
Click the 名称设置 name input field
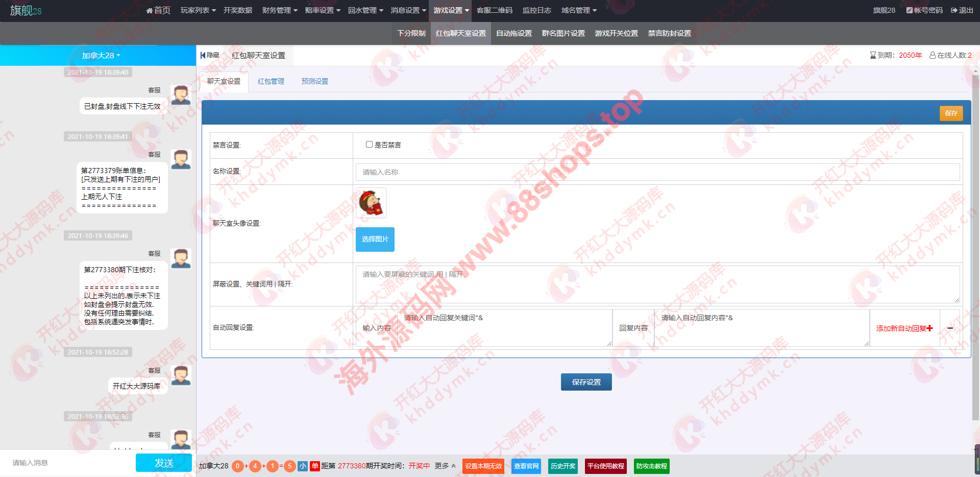pos(657,172)
